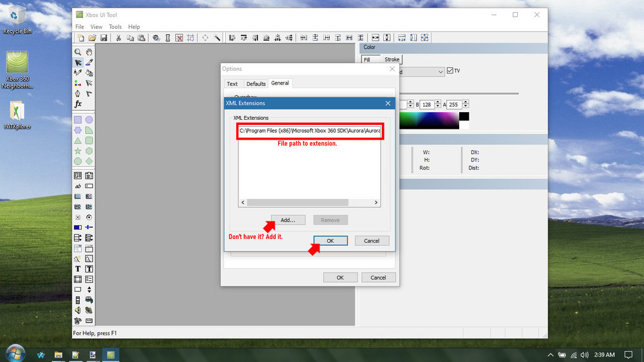Image resolution: width=644 pixels, height=362 pixels.
Task: Click the Open folder toolbar icon
Action: pos(92,38)
